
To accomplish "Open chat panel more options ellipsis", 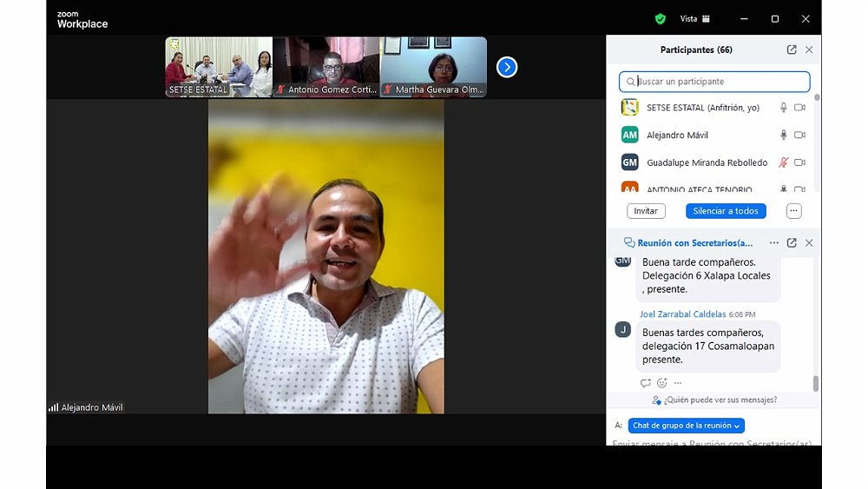I will click(x=774, y=243).
